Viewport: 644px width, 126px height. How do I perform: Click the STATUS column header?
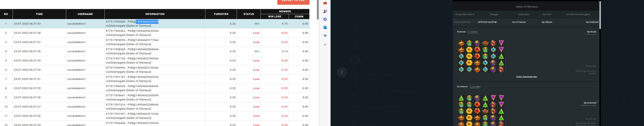[x=248, y=14]
